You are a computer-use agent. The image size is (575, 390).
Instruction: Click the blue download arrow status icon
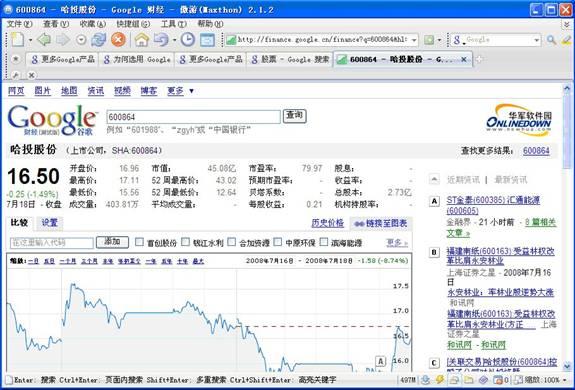[x=425, y=380]
